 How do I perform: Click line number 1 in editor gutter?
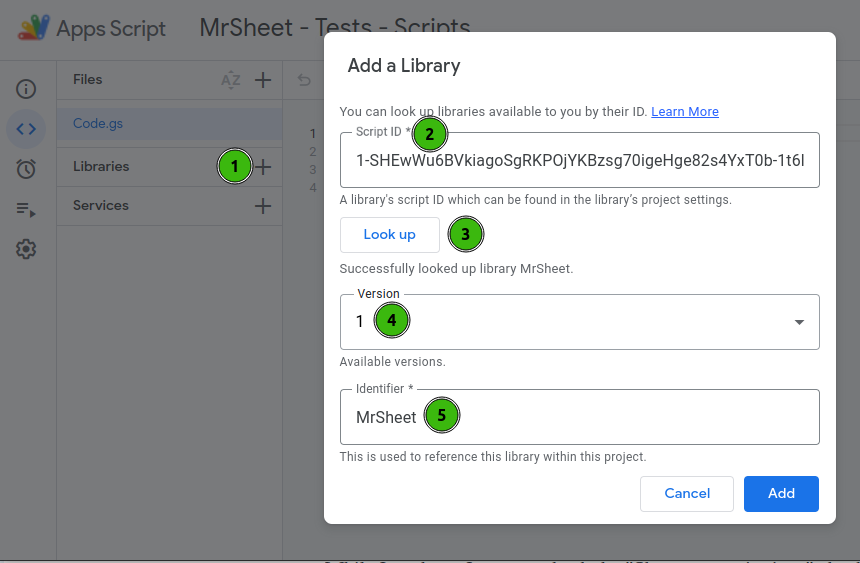pos(313,133)
